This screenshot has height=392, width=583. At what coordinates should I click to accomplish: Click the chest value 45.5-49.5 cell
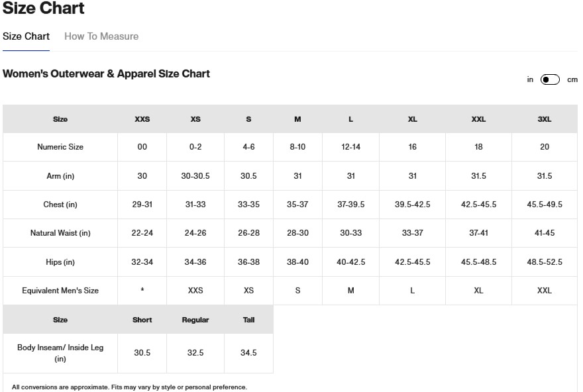544,205
